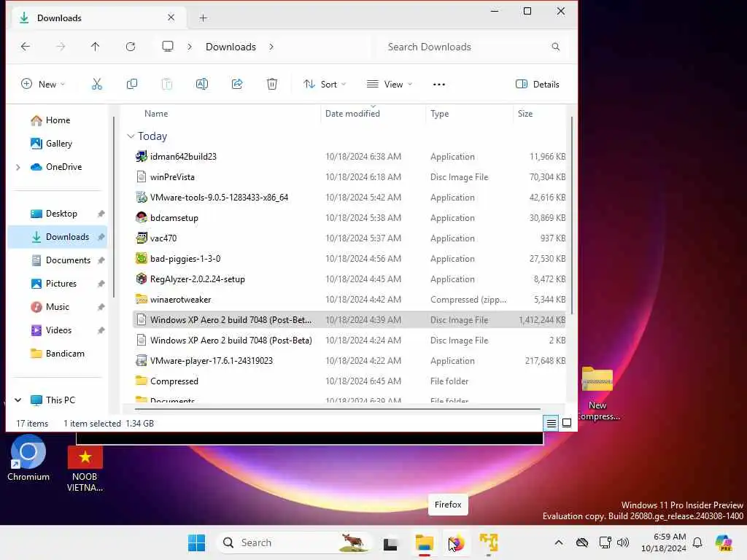
Task: Sort by Date modified column header
Action: [x=352, y=114]
